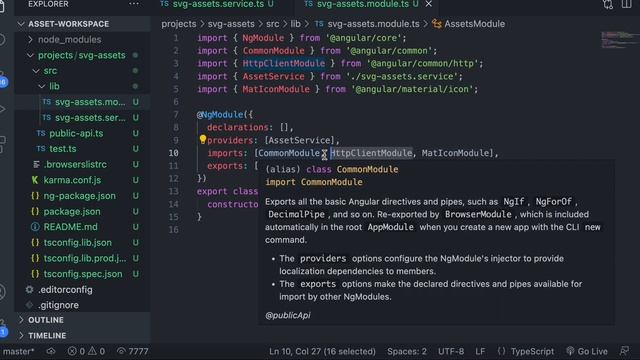640x360 pixels.
Task: Change line ending via LF
Action: tap(480, 351)
